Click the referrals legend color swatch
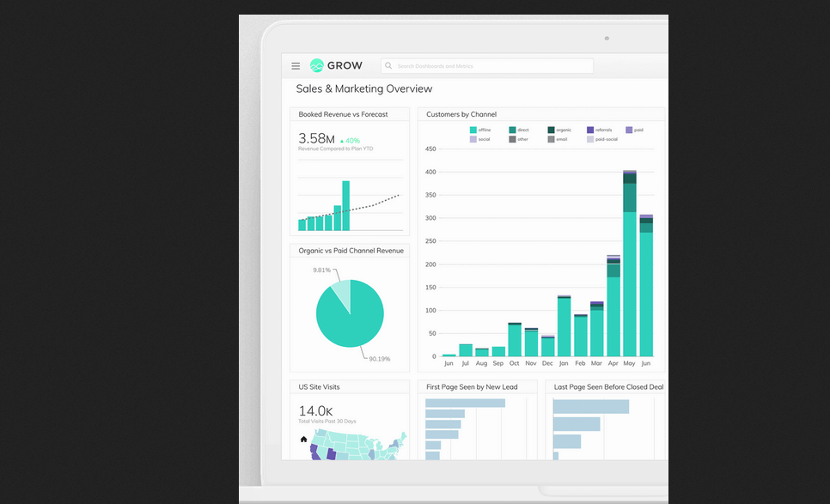 (x=590, y=130)
